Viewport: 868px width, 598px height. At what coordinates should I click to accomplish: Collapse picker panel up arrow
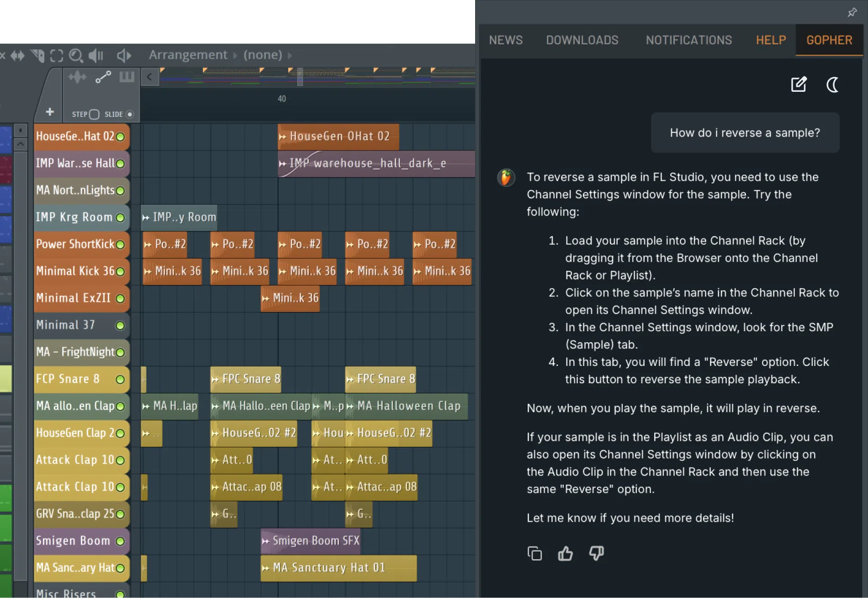[x=20, y=144]
